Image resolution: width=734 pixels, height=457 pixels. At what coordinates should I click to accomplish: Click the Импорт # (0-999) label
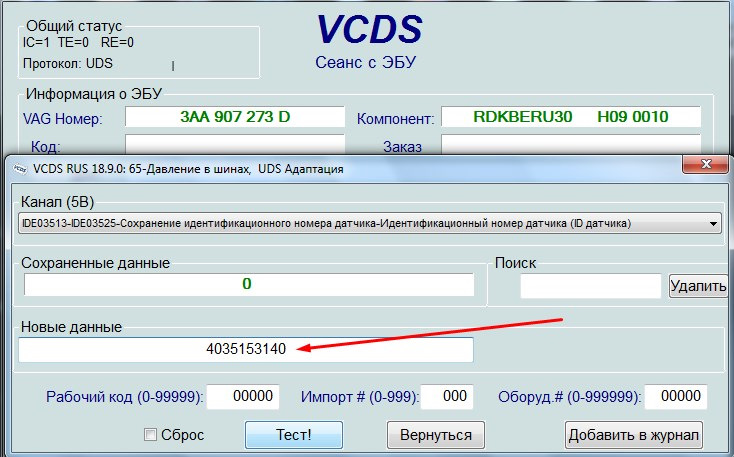[x=360, y=397]
